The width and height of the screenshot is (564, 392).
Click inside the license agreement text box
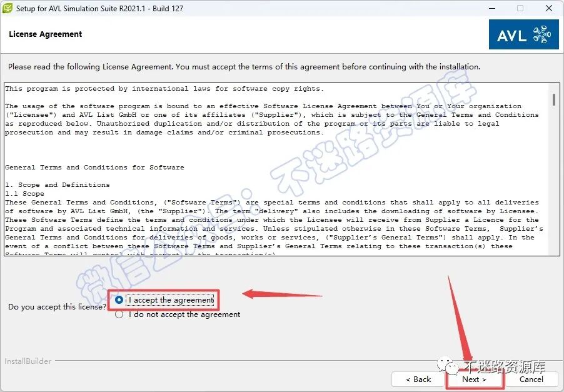[x=277, y=169]
